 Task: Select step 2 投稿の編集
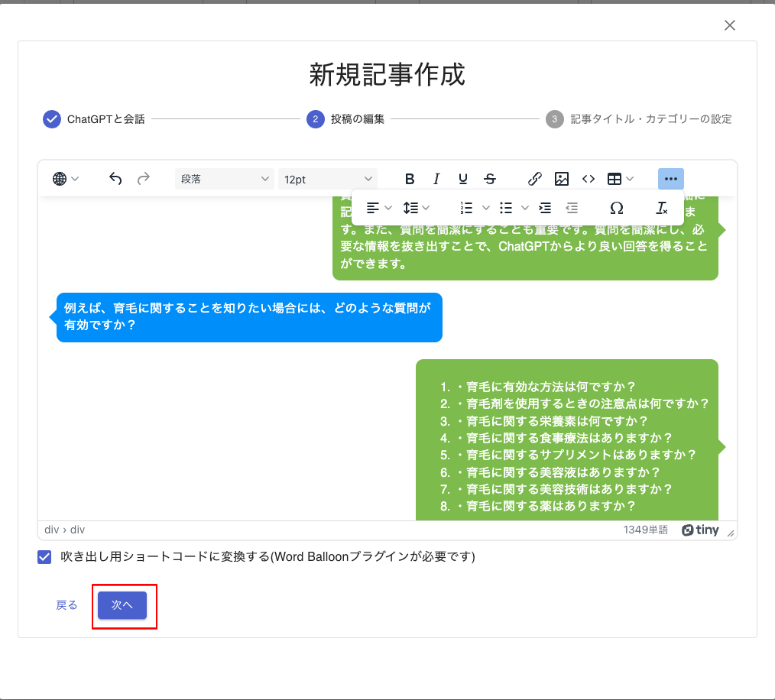coord(345,119)
